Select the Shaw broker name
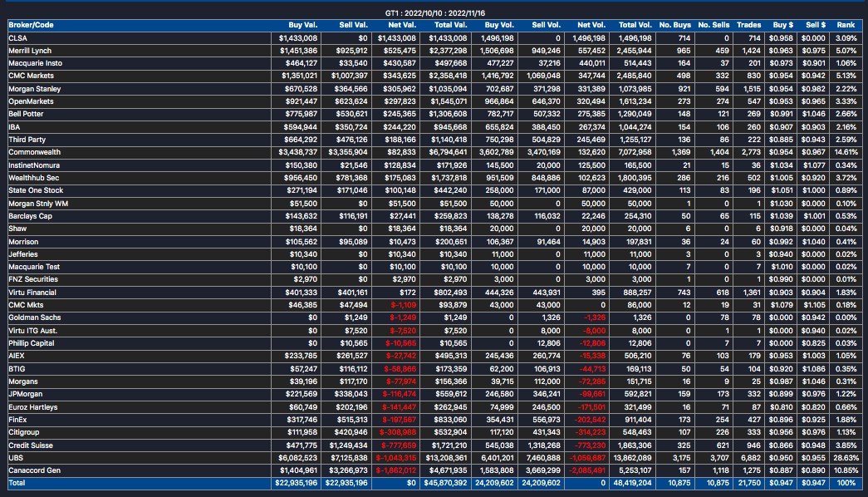 pyautogui.click(x=17, y=229)
